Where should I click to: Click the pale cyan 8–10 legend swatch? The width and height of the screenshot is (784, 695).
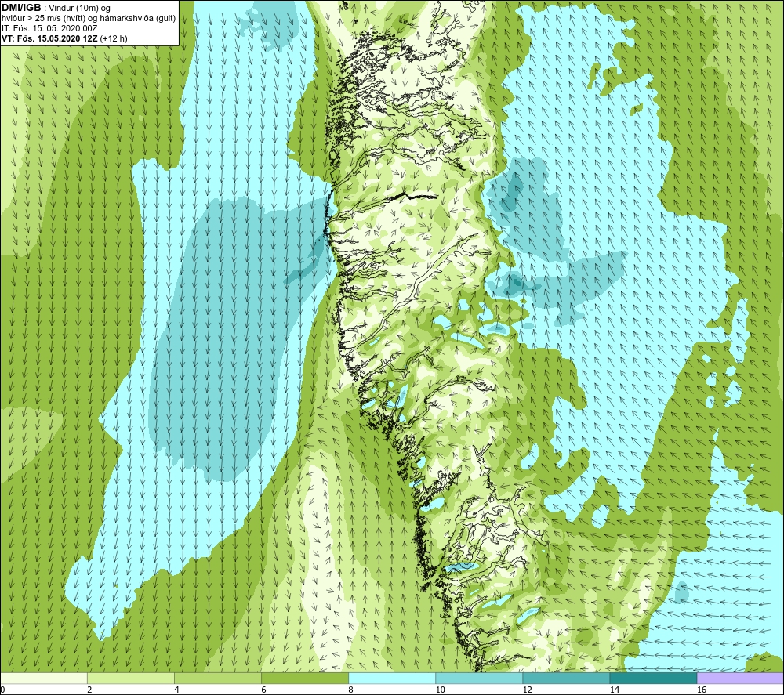click(x=392, y=678)
